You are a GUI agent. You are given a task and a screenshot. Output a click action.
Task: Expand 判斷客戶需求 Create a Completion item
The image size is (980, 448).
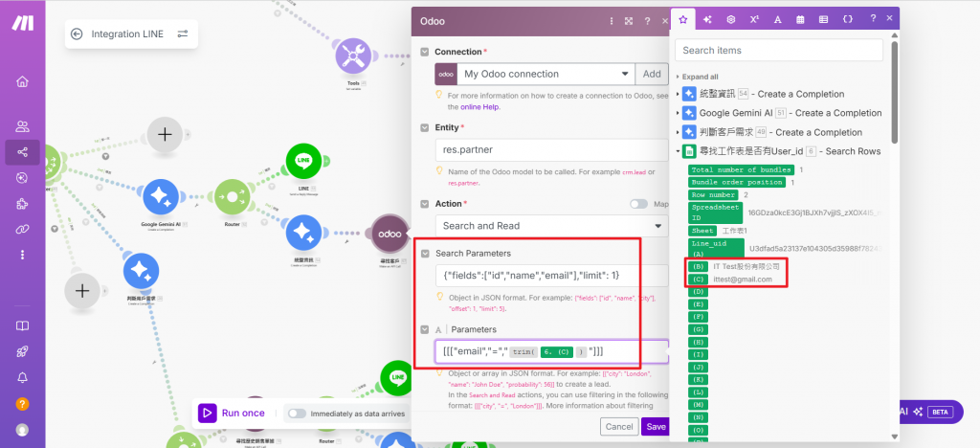(x=679, y=132)
